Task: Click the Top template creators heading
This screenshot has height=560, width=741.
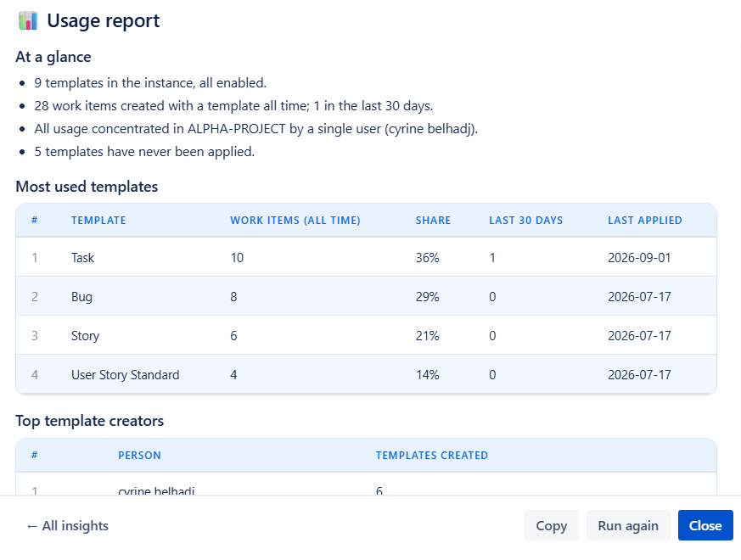Action: point(90,421)
